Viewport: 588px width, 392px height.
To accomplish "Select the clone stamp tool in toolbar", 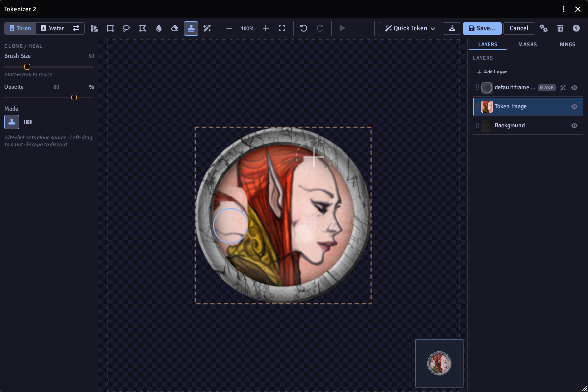I will click(191, 28).
